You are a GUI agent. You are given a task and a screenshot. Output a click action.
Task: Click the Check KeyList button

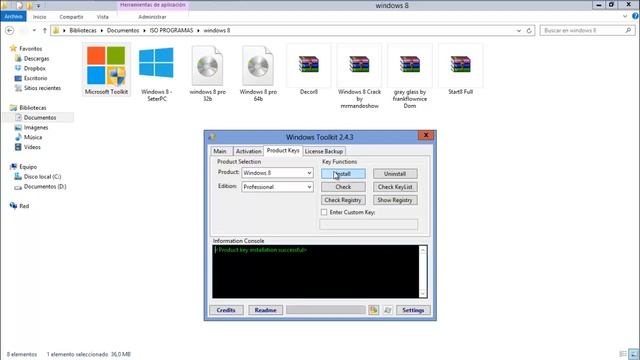pos(395,187)
